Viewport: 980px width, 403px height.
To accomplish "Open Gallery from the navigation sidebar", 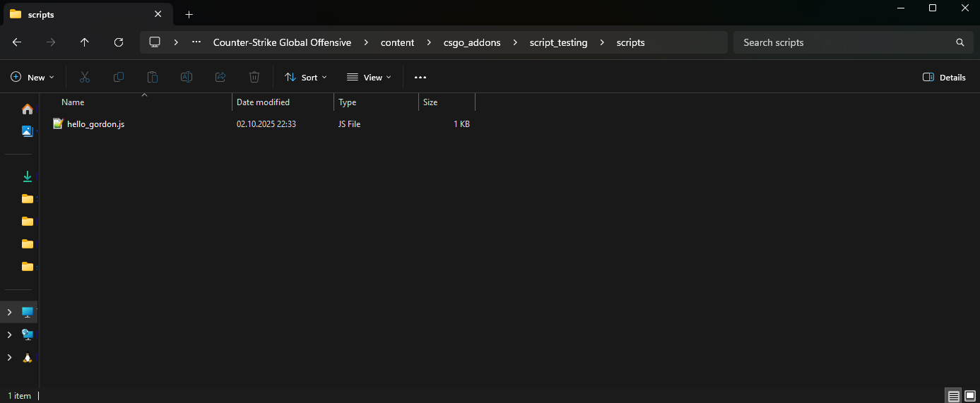I will coord(27,131).
